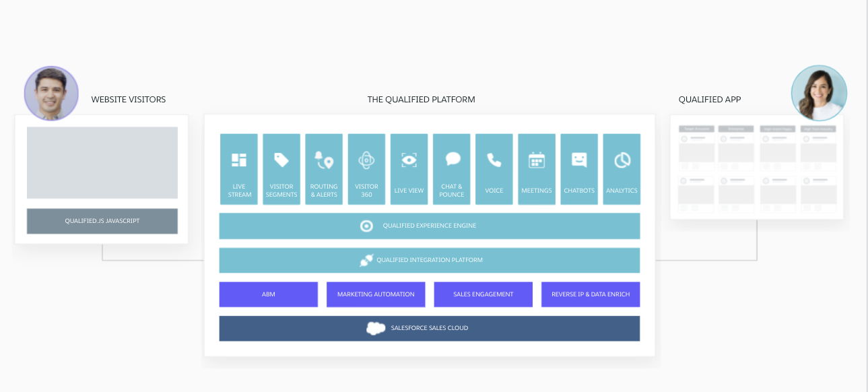Select the Visitor Segments tag icon
The height and width of the screenshot is (392, 868).
coord(281,160)
